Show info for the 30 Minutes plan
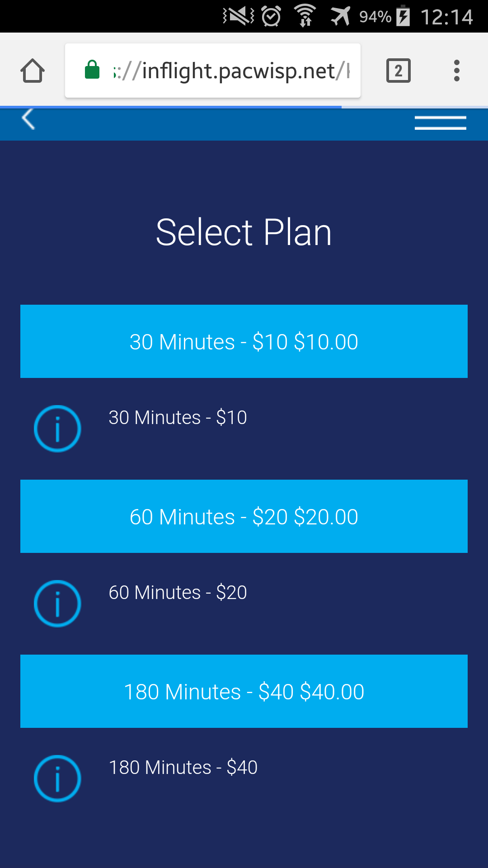 (57, 429)
